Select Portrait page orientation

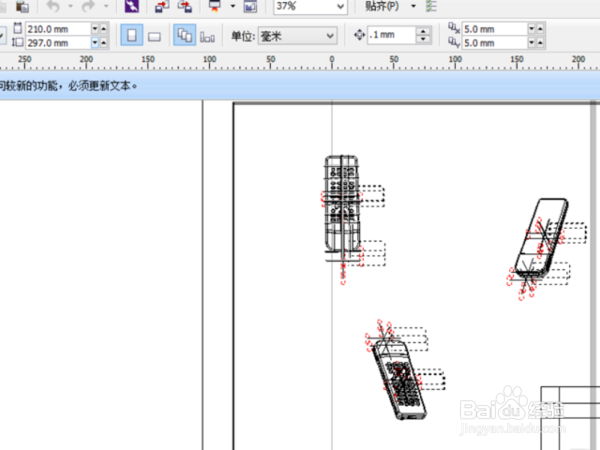(x=132, y=36)
